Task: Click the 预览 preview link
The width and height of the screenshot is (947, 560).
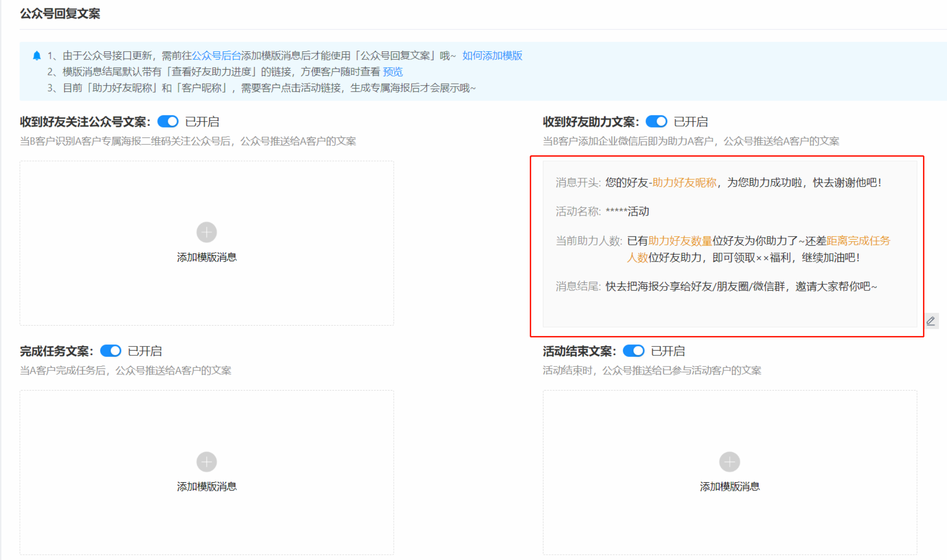Action: tap(393, 72)
